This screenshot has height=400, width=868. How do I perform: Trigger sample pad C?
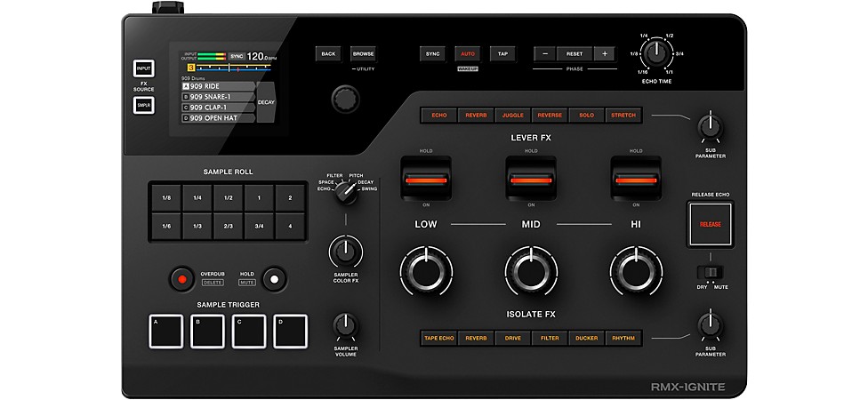248,332
